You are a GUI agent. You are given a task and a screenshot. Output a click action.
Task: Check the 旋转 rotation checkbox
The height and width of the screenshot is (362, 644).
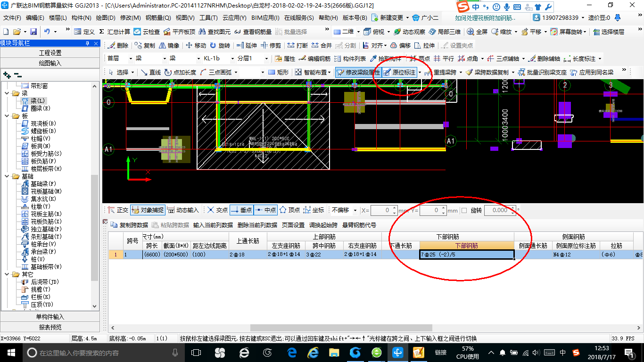coord(464,210)
